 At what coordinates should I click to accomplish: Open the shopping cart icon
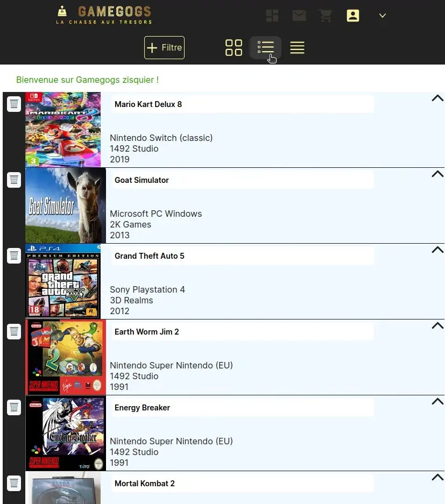coord(326,16)
